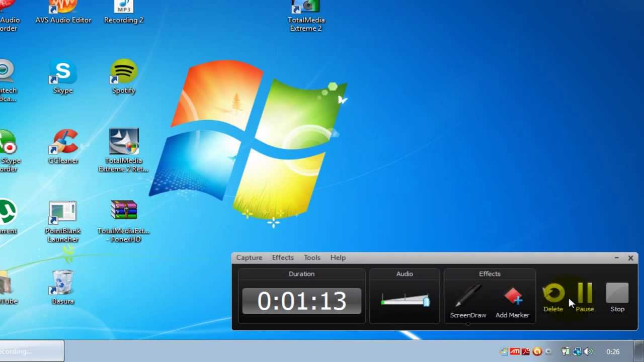This screenshot has width=644, height=362.
Task: Open the power battery tray icon
Action: tap(566, 351)
